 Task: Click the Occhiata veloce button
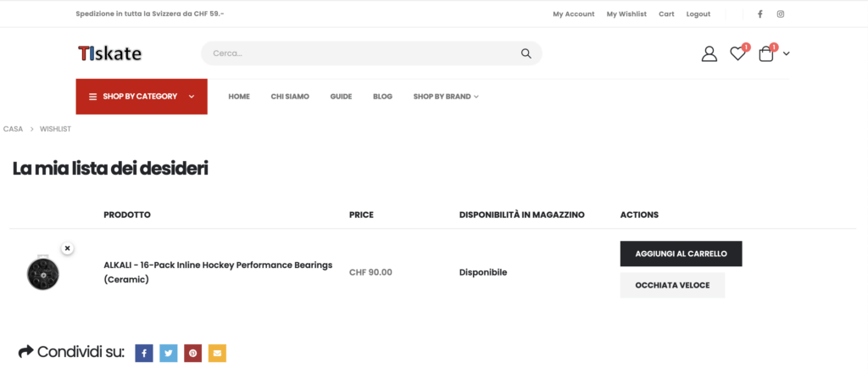[672, 285]
